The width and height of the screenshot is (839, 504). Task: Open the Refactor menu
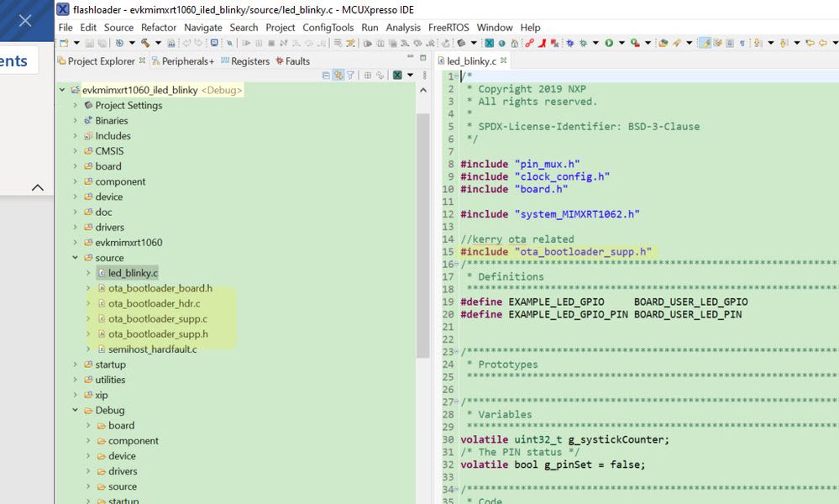click(159, 27)
